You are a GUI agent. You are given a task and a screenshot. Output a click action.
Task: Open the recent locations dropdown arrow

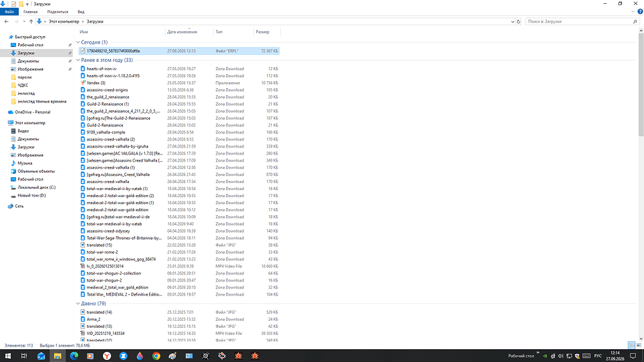[24, 21]
